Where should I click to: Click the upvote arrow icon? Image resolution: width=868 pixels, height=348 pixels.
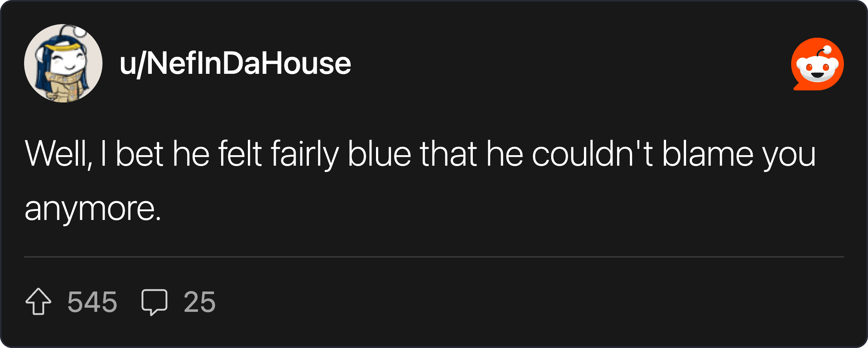tap(38, 301)
